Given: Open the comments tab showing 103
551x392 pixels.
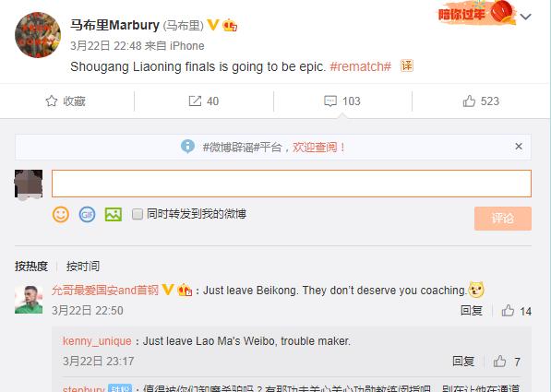Looking at the screenshot, I should click(342, 101).
